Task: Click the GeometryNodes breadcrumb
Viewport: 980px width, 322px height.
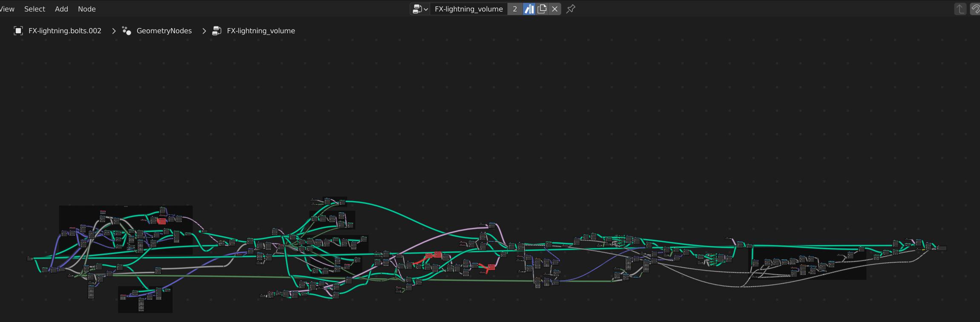Action: (164, 31)
